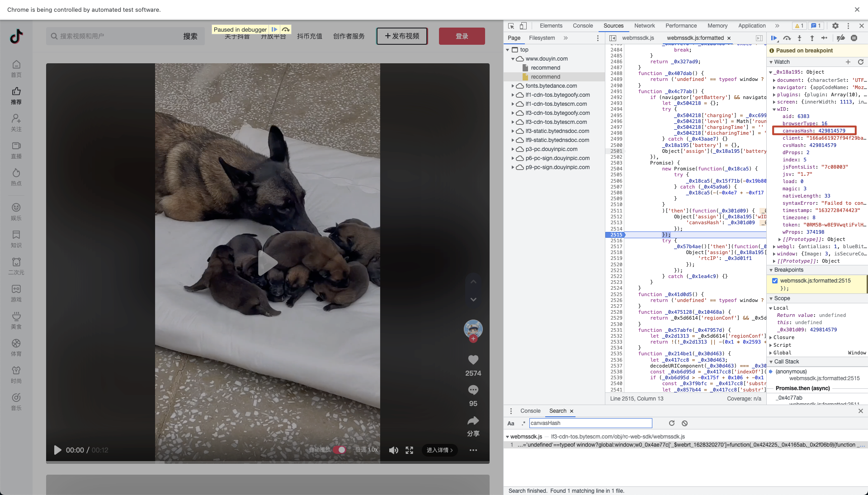This screenshot has height=495, width=868.
Task: Open the Performance tab
Action: point(681,26)
